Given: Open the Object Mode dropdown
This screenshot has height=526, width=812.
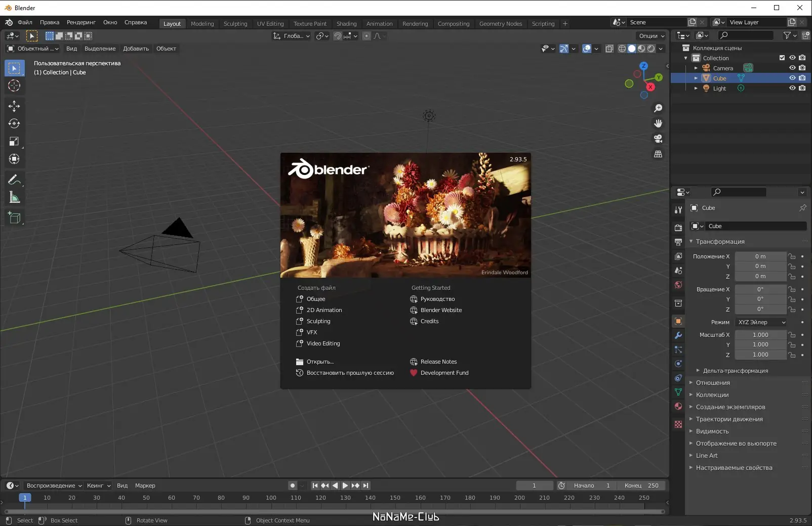Looking at the screenshot, I should click(x=33, y=49).
